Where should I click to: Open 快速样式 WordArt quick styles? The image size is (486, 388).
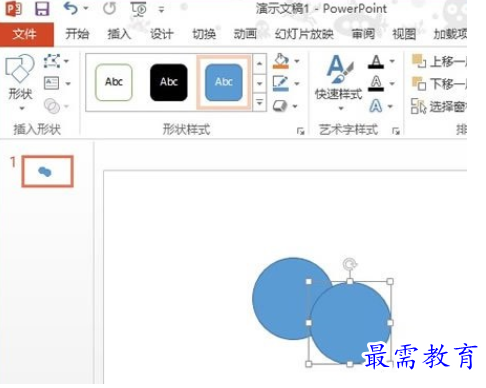tap(338, 83)
